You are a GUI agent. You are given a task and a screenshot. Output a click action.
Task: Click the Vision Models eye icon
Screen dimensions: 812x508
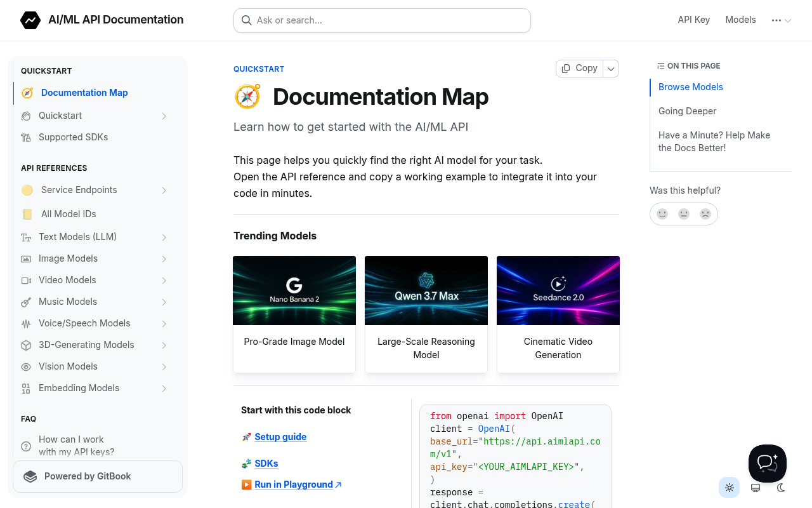(26, 366)
